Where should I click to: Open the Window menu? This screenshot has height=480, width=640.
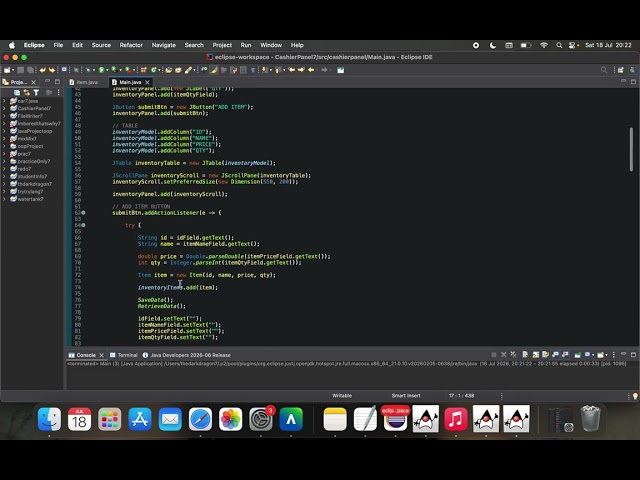tap(271, 45)
